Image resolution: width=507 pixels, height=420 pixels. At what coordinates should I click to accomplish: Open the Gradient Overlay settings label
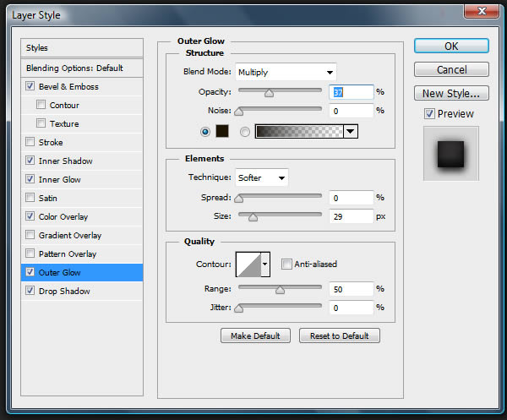(x=70, y=235)
